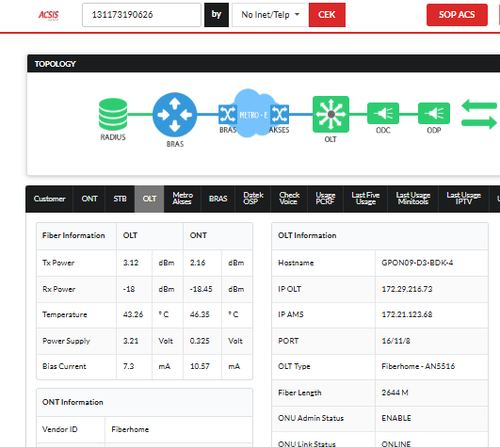Viewport: 500px width, 447px height.
Task: Click the black 'by' label button
Action: point(216,15)
